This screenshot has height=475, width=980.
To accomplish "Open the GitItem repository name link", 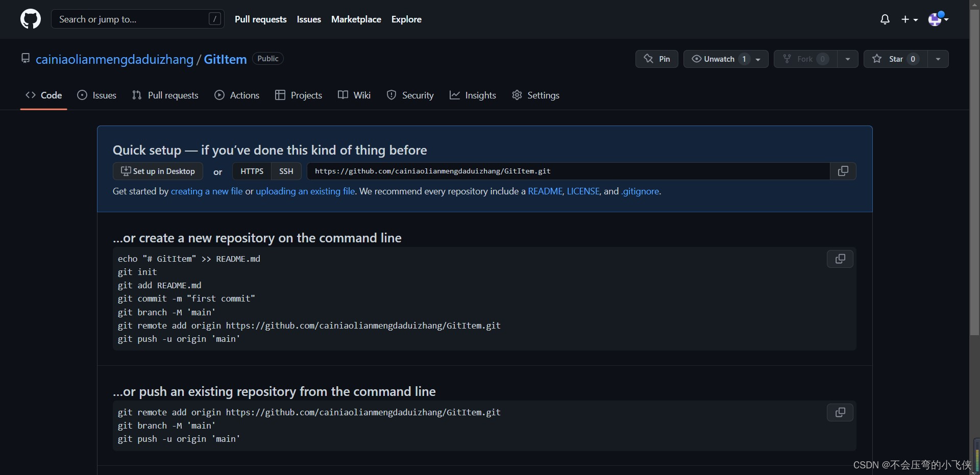I will pos(225,60).
